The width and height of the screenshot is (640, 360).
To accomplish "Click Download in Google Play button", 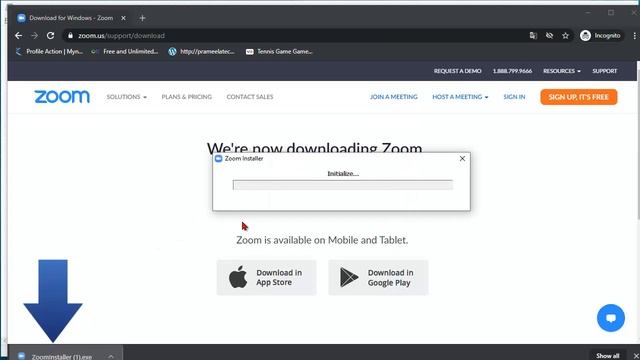I will pos(378,277).
